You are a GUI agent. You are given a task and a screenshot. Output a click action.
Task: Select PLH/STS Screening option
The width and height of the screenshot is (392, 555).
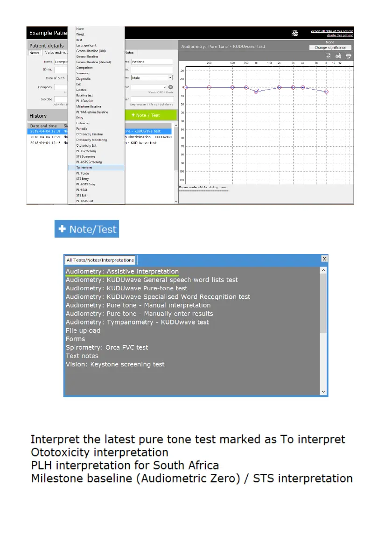pos(89,162)
